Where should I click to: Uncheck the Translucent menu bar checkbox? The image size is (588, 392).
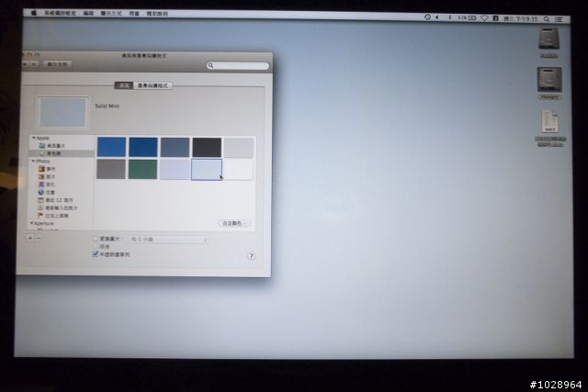pos(96,254)
